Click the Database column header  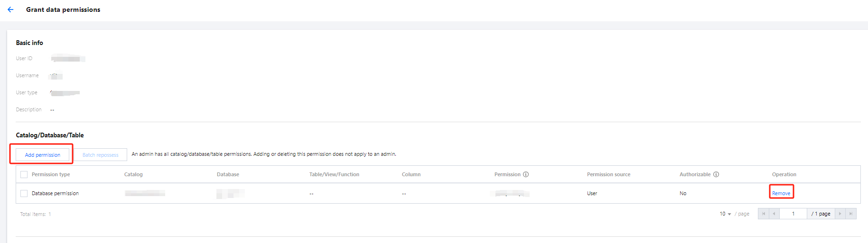point(228,174)
